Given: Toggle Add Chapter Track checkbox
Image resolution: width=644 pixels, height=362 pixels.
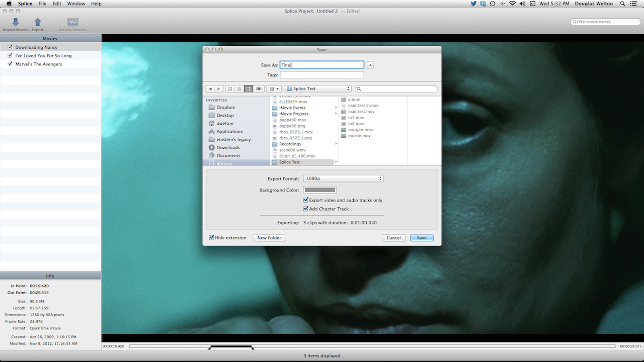Looking at the screenshot, I should point(306,209).
